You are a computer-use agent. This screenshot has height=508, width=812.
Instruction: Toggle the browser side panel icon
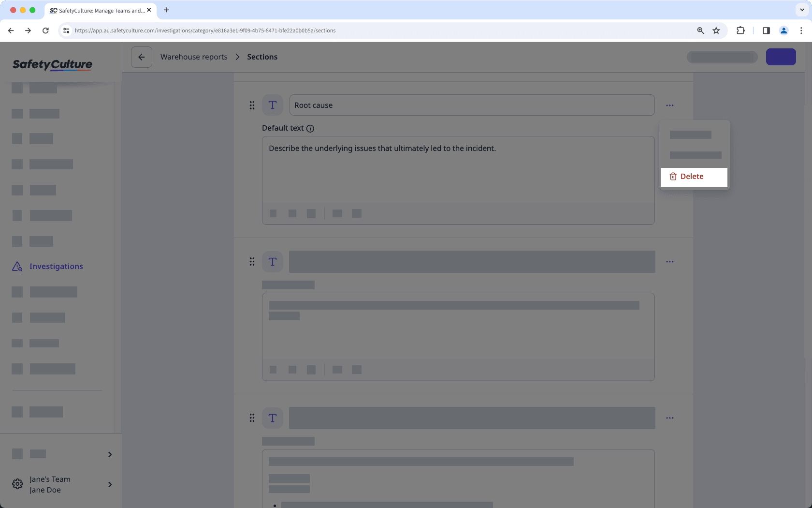(x=766, y=30)
